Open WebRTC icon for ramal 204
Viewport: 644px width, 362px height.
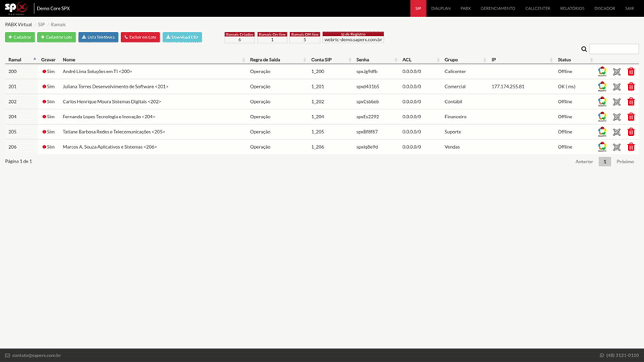[x=602, y=117]
